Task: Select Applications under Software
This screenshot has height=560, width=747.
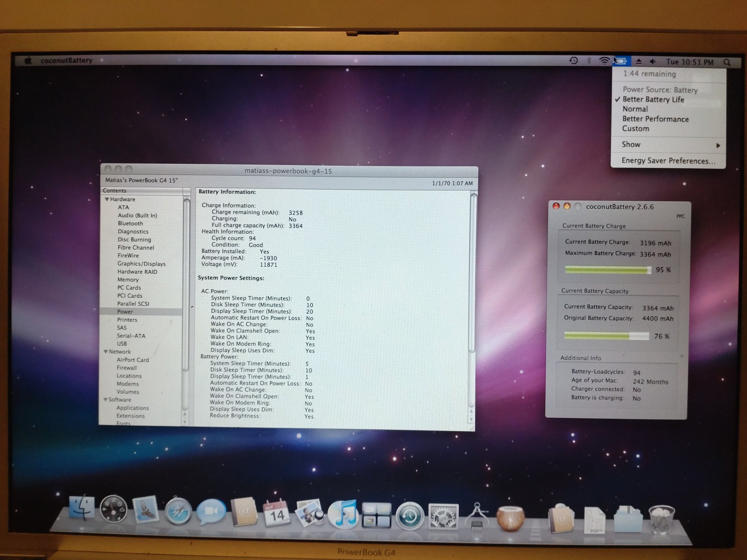Action: 132,408
